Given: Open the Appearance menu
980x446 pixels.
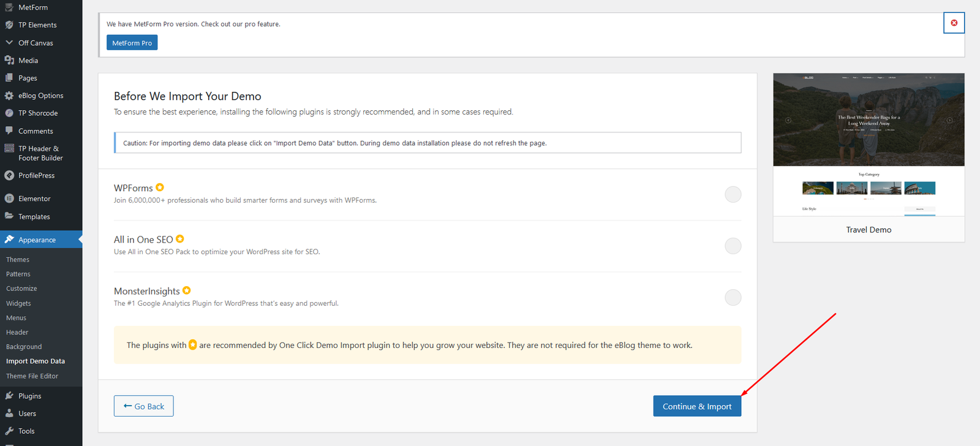Looking at the screenshot, I should pos(37,240).
